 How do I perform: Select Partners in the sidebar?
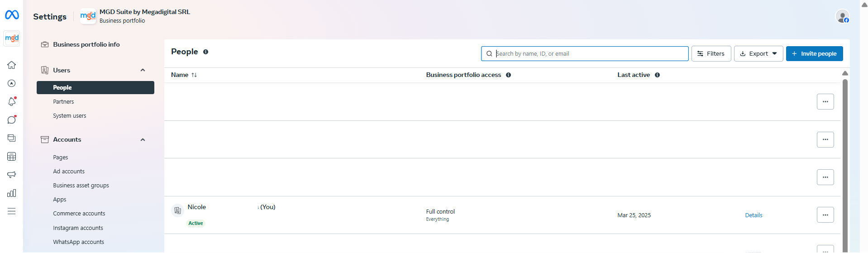pos(63,102)
